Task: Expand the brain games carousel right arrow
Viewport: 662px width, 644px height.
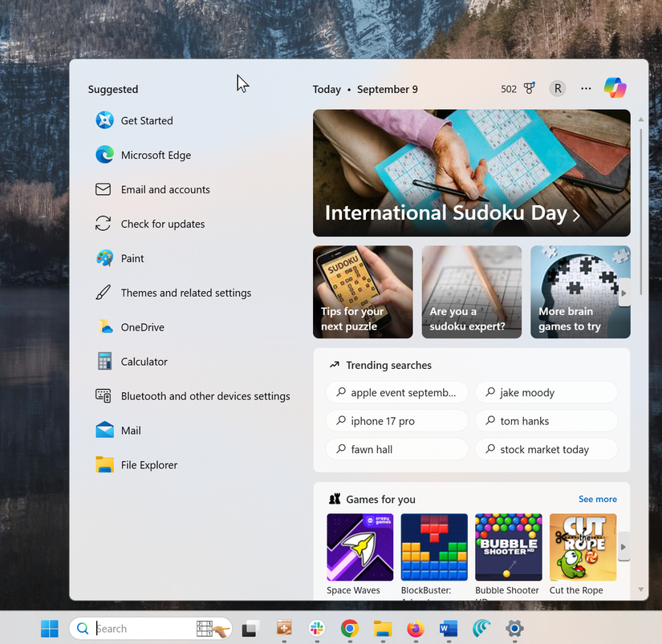Action: pyautogui.click(x=625, y=291)
